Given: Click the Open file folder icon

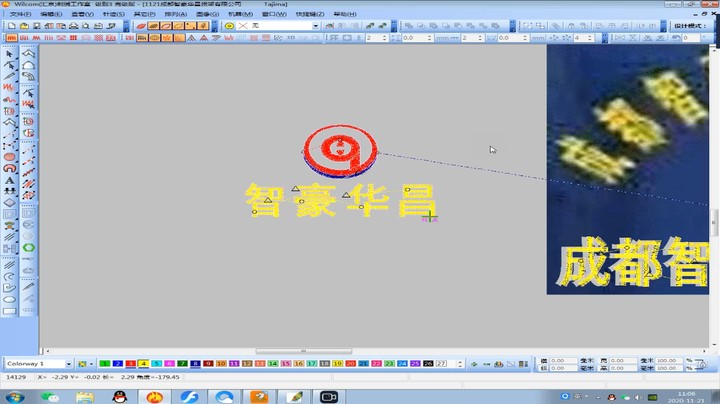Looking at the screenshot, I should click(x=24, y=26).
